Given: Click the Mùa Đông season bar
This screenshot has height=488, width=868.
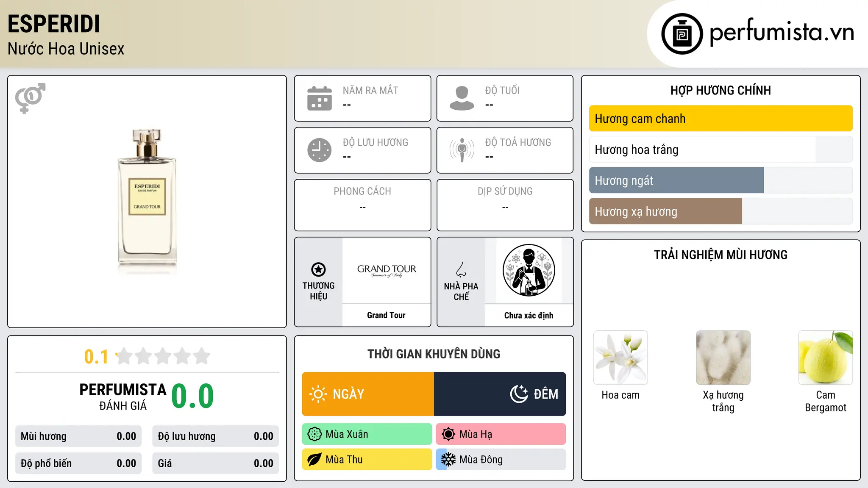Looking at the screenshot, I should coord(501,460).
